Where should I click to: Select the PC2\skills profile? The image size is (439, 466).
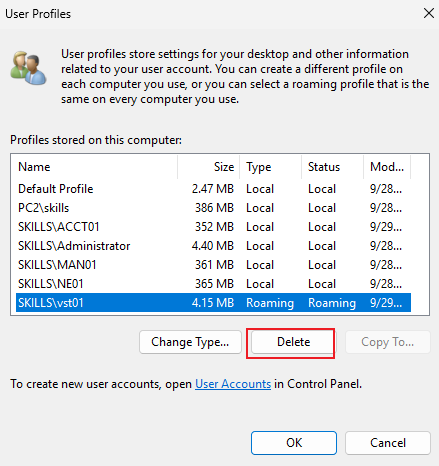[x=213, y=208]
